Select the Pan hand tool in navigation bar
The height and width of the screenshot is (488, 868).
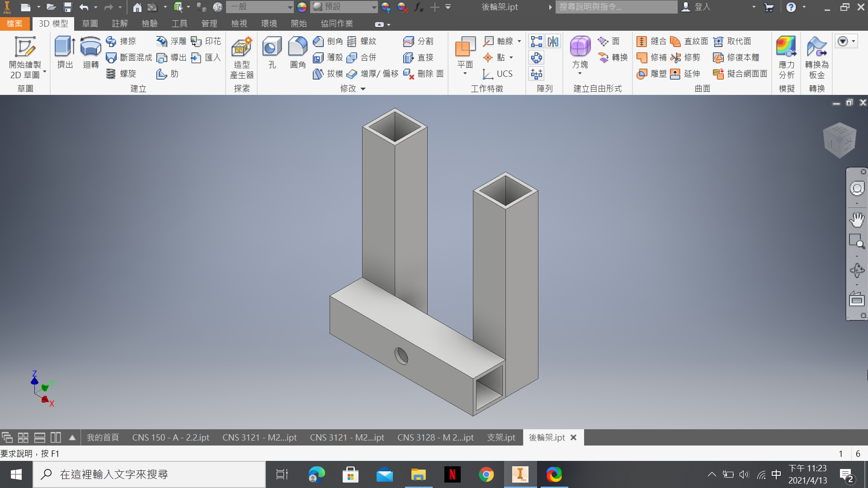tap(857, 220)
